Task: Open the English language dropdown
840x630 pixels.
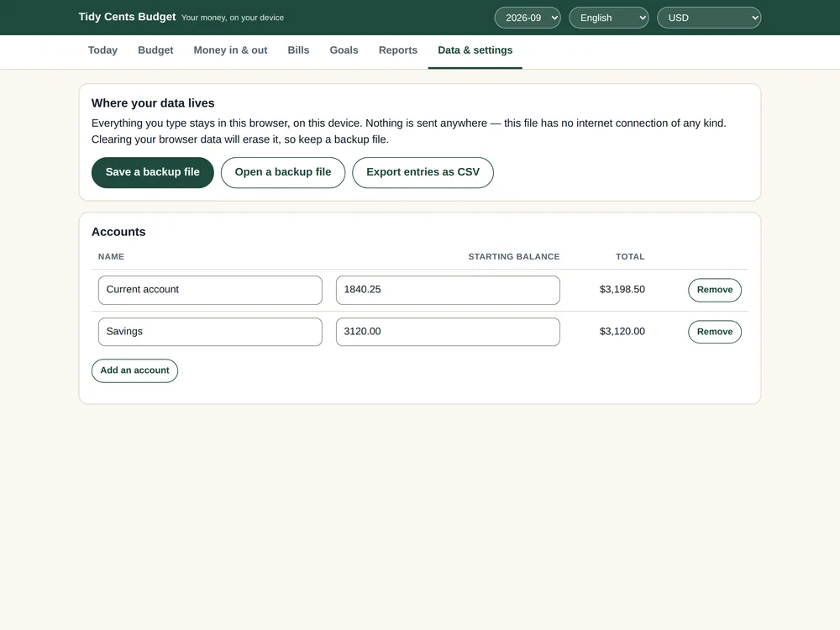Action: 608,18
